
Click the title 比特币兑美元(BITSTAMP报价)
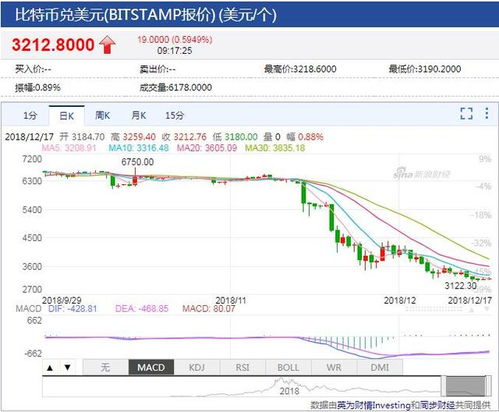115,15
